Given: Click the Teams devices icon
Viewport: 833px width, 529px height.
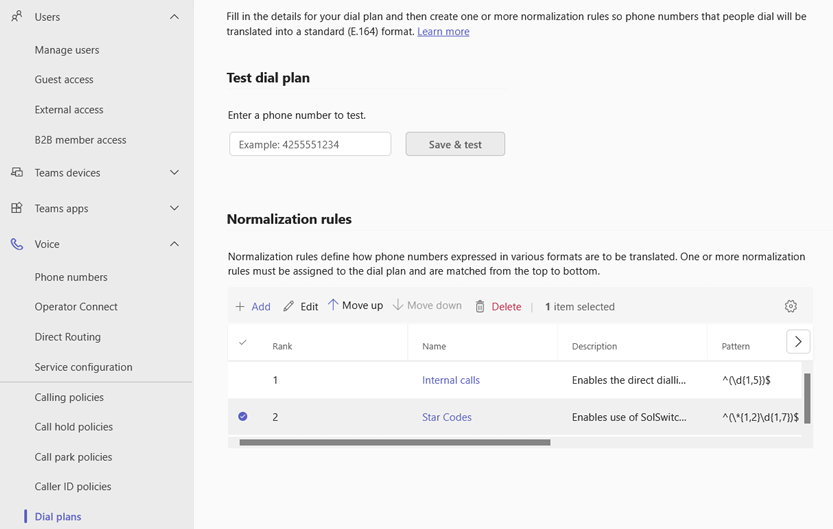Looking at the screenshot, I should point(17,172).
